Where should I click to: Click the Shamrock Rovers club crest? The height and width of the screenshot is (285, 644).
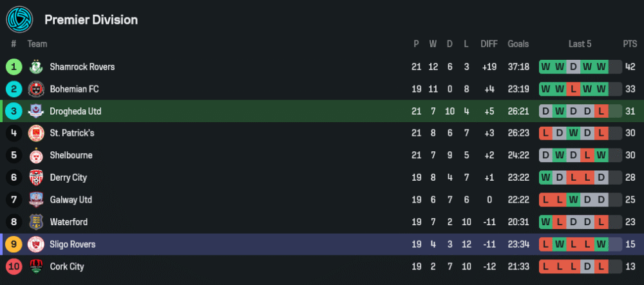(35, 67)
